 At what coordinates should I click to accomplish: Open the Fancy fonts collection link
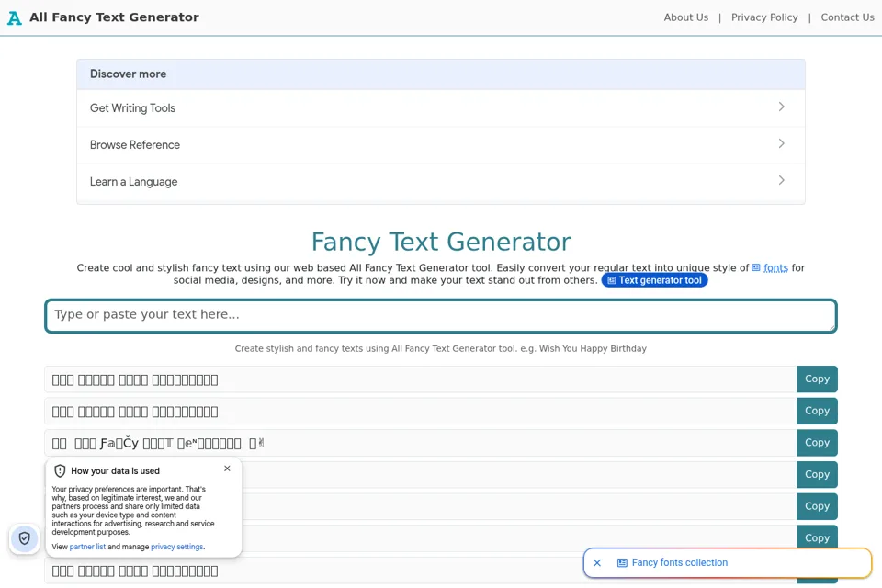680,562
